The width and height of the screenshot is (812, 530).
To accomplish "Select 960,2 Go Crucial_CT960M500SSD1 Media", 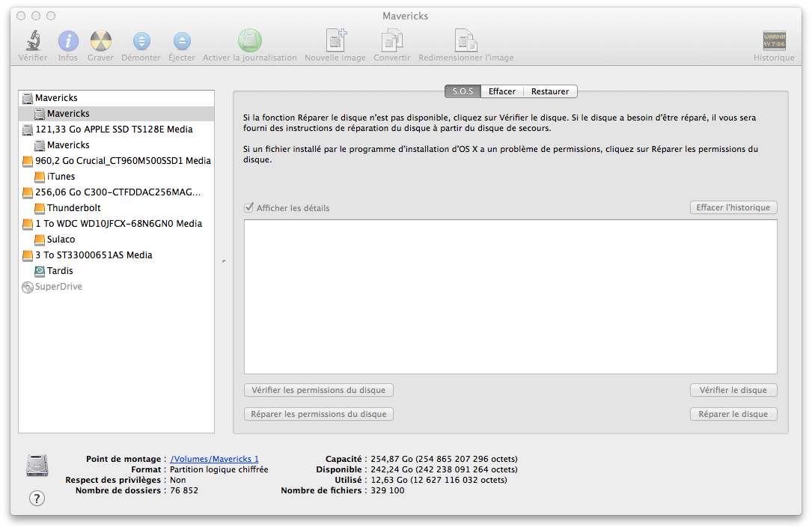I will coord(117,161).
